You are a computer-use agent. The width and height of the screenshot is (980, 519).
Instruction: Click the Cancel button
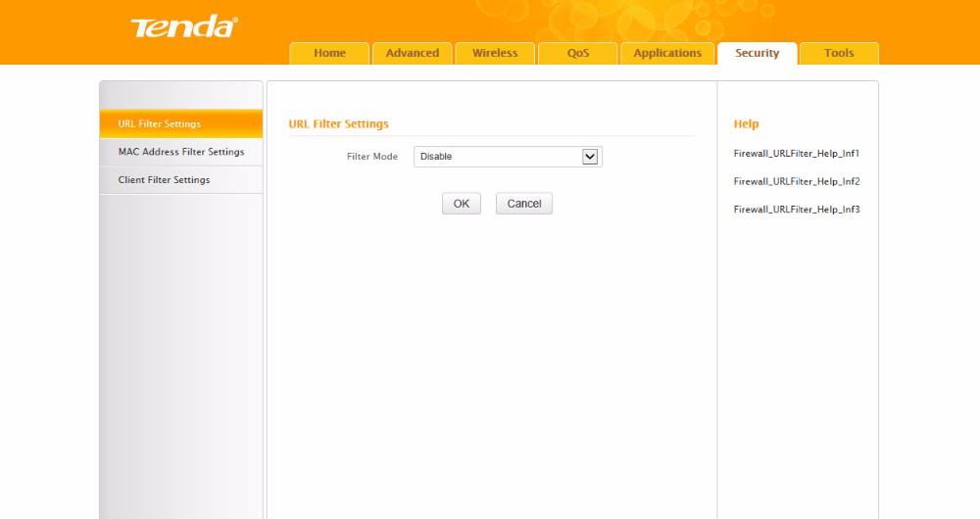pyautogui.click(x=524, y=204)
